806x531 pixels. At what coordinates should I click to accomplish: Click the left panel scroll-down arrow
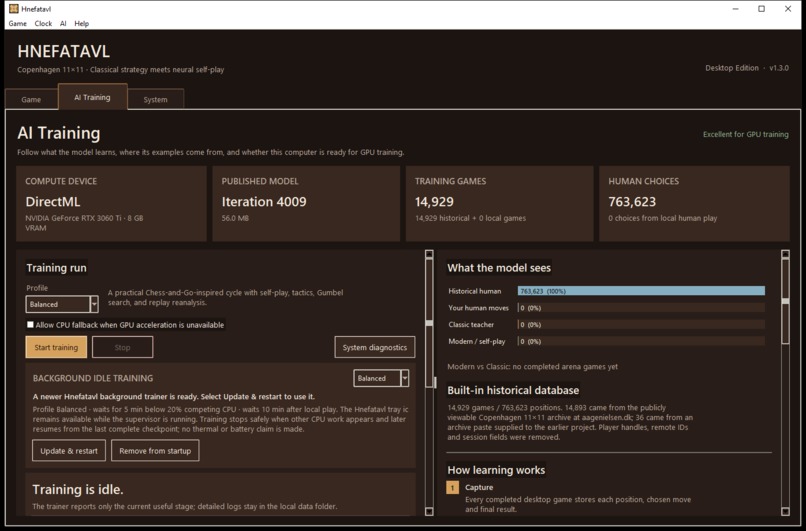pyautogui.click(x=429, y=511)
